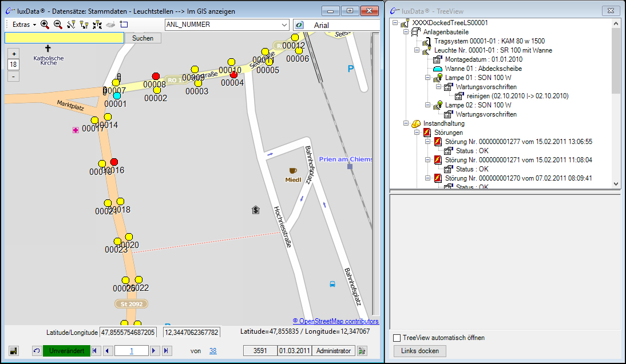Click the save disk icon
This screenshot has width=626, height=364.
click(x=13, y=351)
